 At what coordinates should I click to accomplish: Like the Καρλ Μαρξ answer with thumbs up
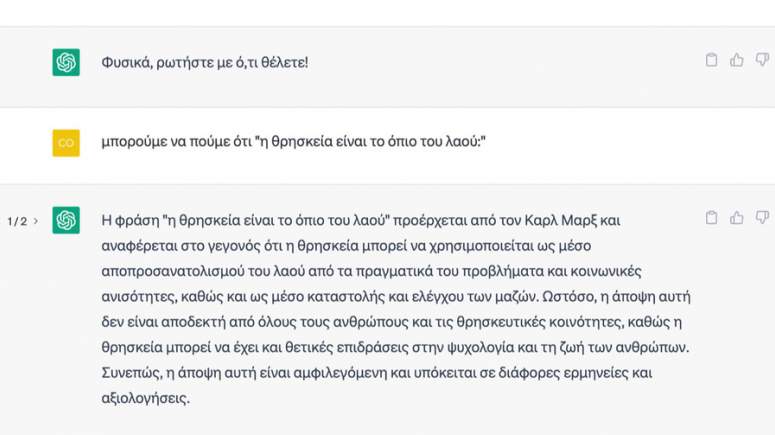pyautogui.click(x=736, y=218)
